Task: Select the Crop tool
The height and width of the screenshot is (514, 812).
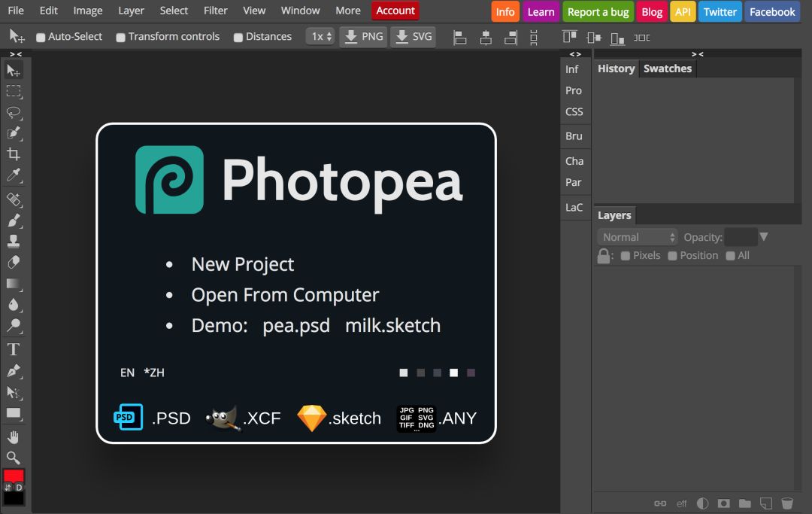Action: point(14,154)
